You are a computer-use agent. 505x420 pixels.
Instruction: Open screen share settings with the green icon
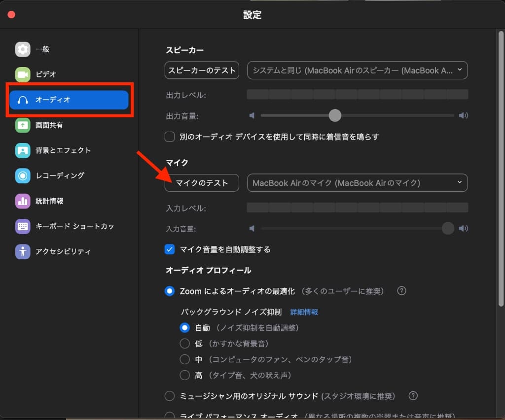pyautogui.click(x=23, y=125)
